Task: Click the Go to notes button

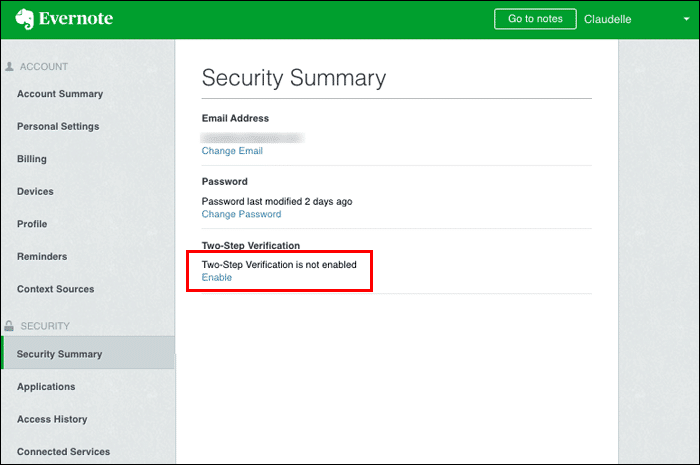Action: [x=535, y=19]
